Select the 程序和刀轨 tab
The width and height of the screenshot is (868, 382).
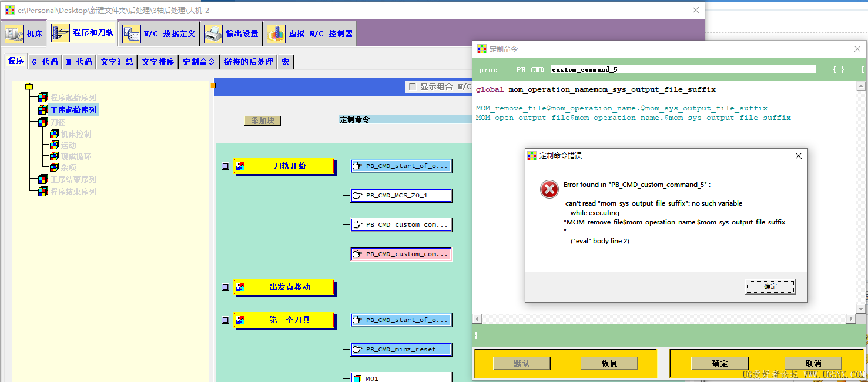[82, 33]
